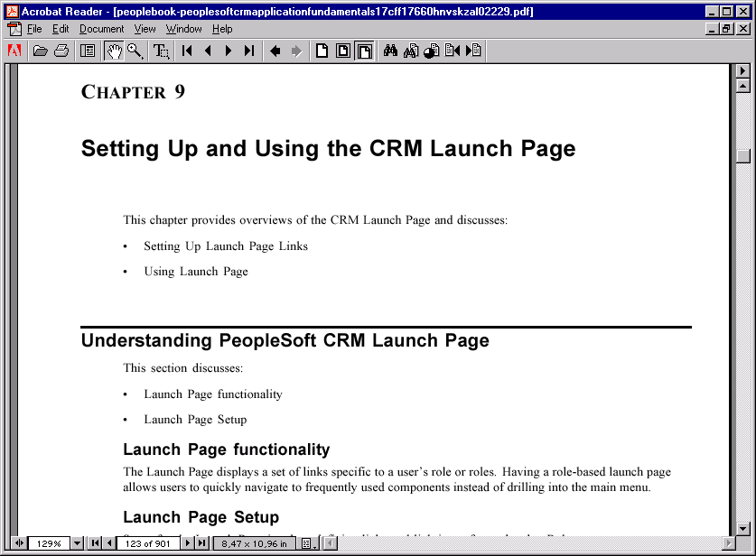Click the 'Chapter 9' heading
756x556 pixels.
tap(133, 91)
